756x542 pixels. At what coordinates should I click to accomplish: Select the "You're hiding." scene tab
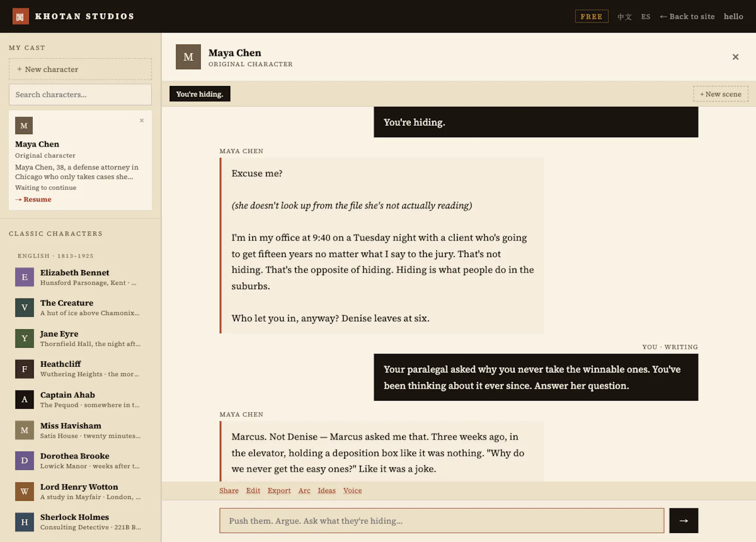(200, 94)
